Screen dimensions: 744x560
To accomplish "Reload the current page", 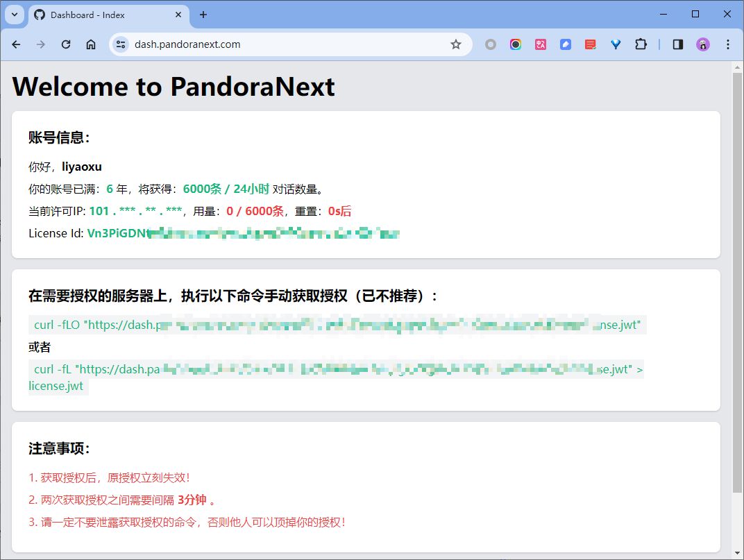I will [66, 44].
